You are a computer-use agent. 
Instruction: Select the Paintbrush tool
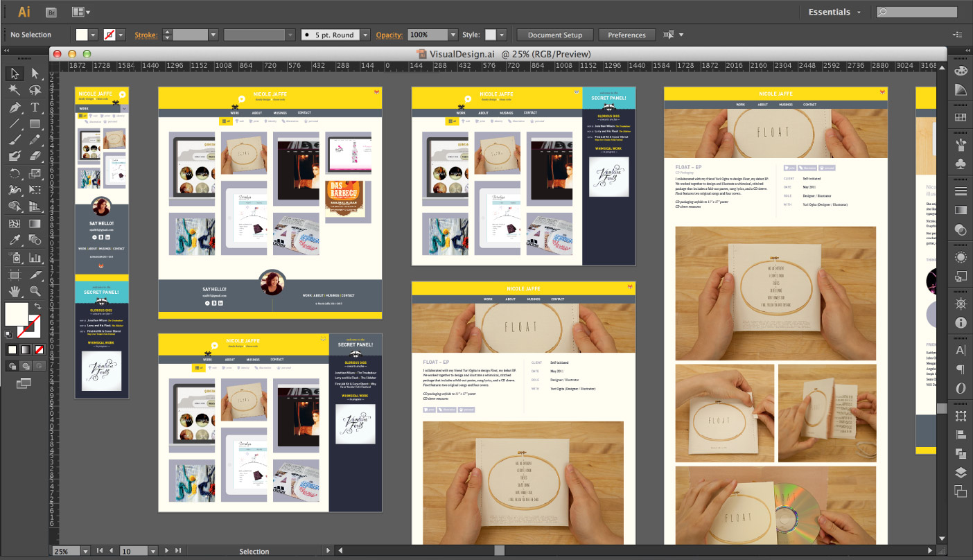tap(15, 140)
